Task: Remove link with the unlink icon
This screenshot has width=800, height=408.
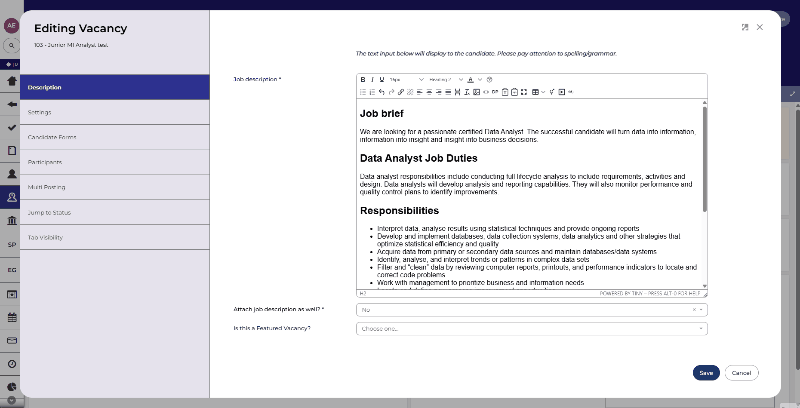Action: [410, 92]
